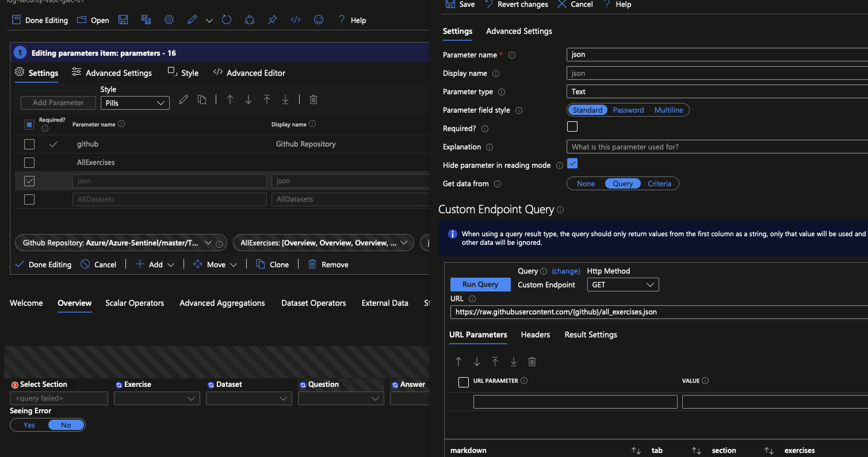Enable the Required? checkbox
868x457 pixels.
click(x=572, y=126)
